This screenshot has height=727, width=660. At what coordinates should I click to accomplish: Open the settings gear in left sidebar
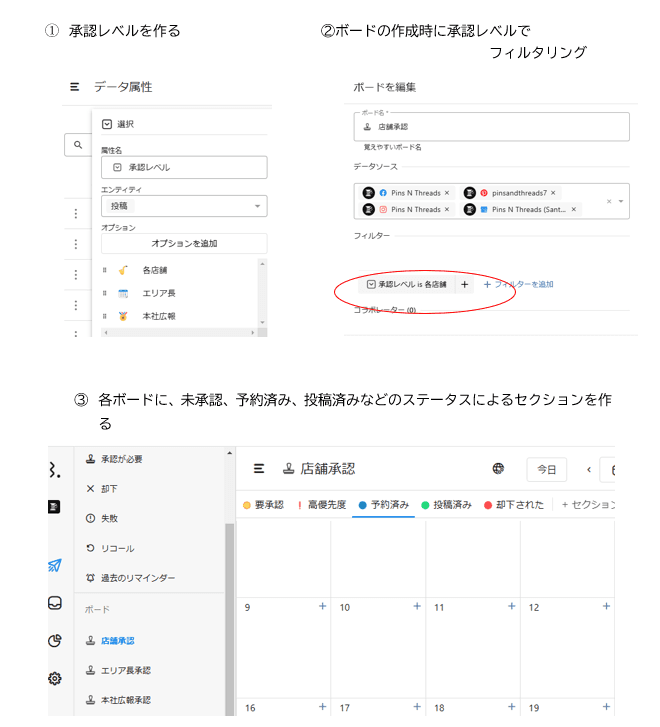click(x=55, y=678)
